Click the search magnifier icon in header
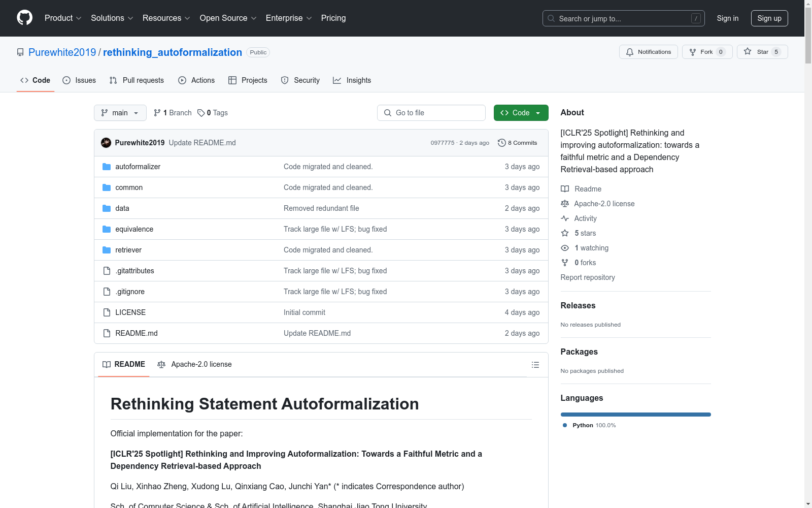This screenshot has height=508, width=812. click(551, 18)
